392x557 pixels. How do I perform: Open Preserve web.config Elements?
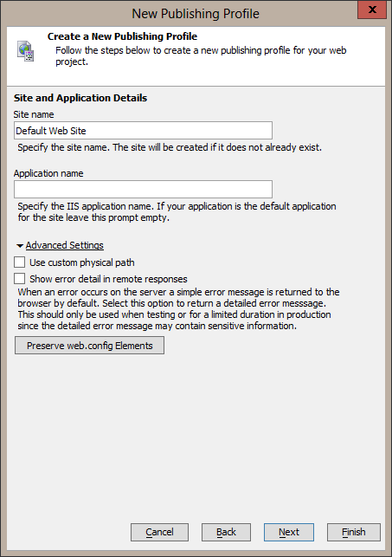pos(89,346)
